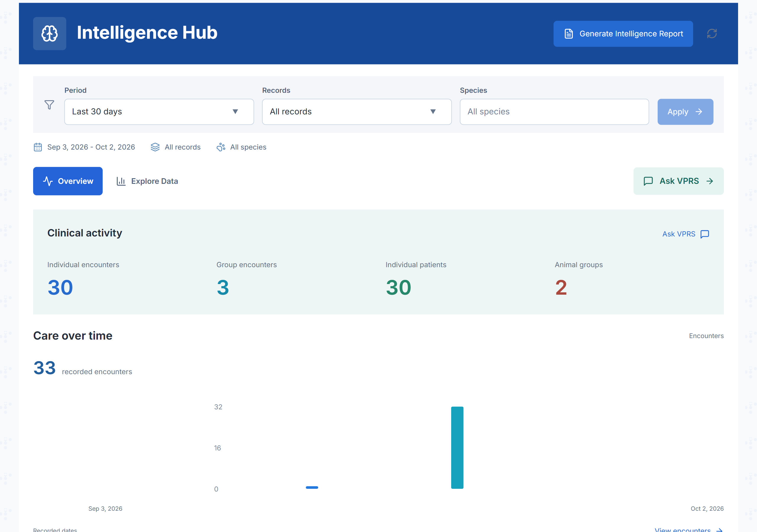Click the Group encounters value 3

click(223, 288)
